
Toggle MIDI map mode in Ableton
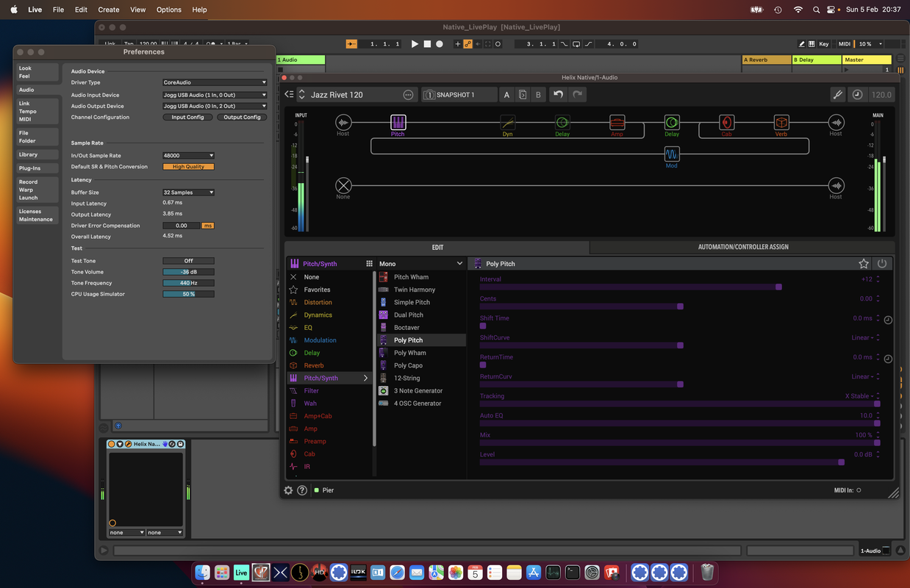point(845,44)
